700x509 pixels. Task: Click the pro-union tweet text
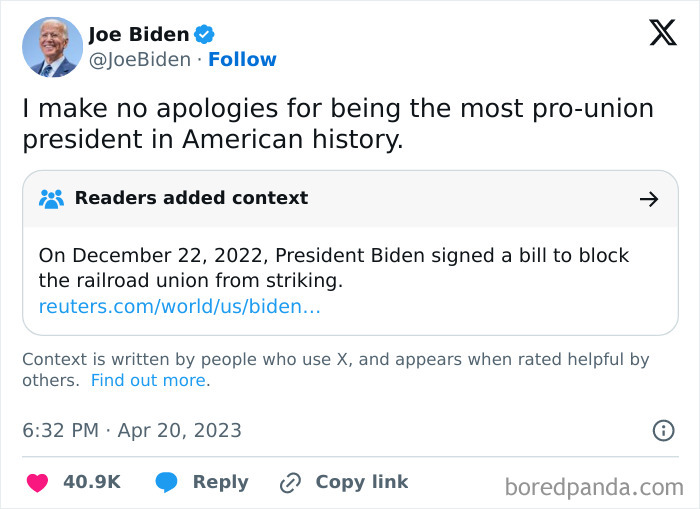tap(338, 123)
